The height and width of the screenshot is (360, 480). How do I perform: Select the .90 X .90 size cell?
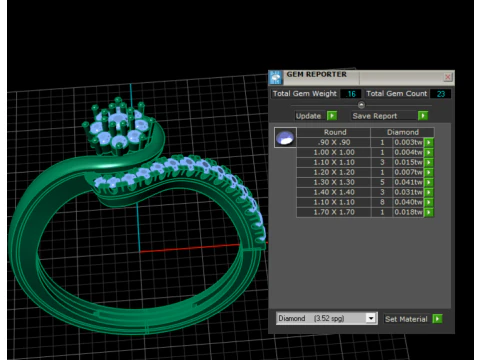click(x=334, y=142)
